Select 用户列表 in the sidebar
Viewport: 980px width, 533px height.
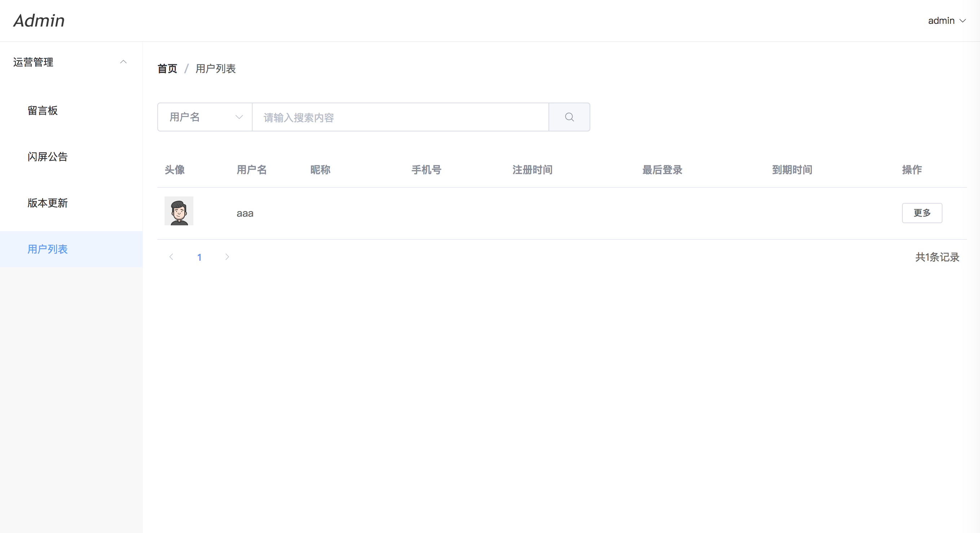[x=48, y=249]
